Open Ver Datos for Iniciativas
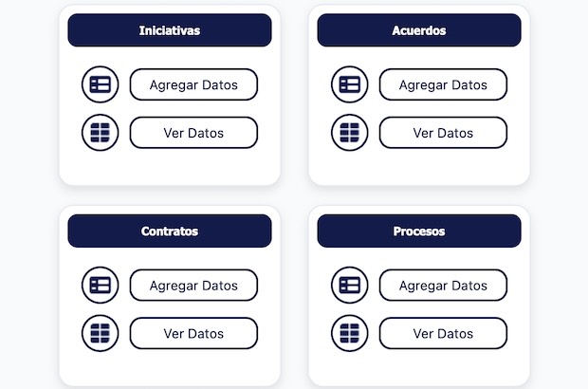The height and width of the screenshot is (389, 588). (193, 133)
